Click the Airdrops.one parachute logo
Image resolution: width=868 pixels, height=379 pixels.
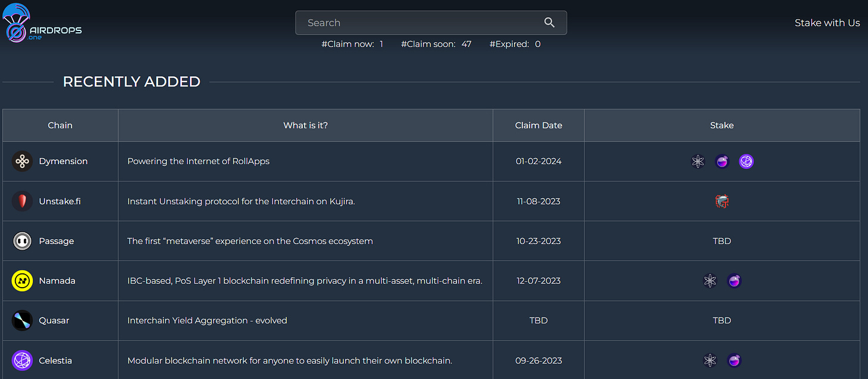(x=42, y=23)
